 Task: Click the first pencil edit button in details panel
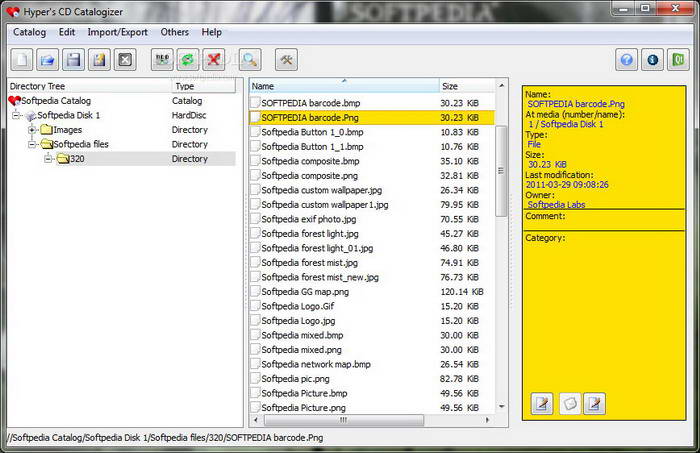point(542,404)
